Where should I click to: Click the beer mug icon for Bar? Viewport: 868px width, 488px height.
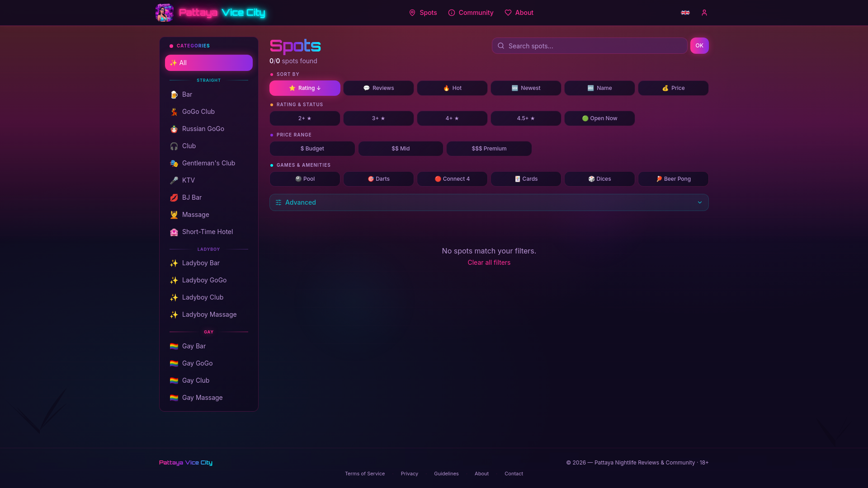coord(174,94)
